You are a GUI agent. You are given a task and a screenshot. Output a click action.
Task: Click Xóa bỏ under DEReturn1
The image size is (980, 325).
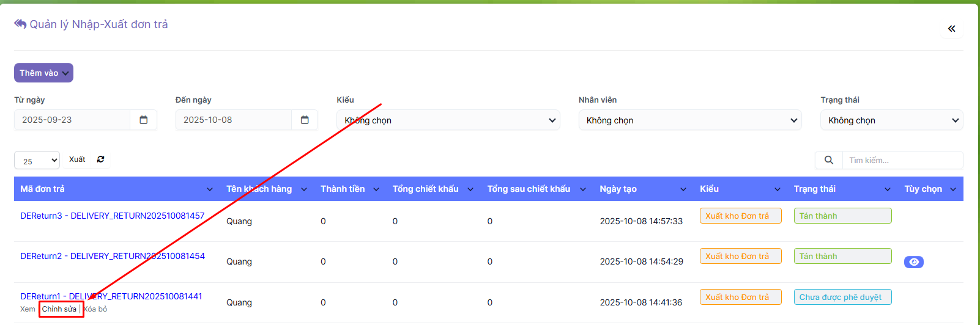coord(96,309)
